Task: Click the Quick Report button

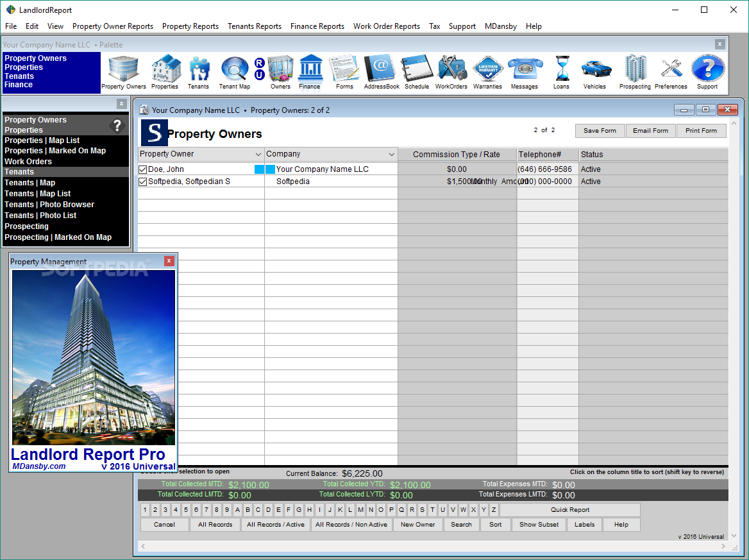Action: pos(570,510)
